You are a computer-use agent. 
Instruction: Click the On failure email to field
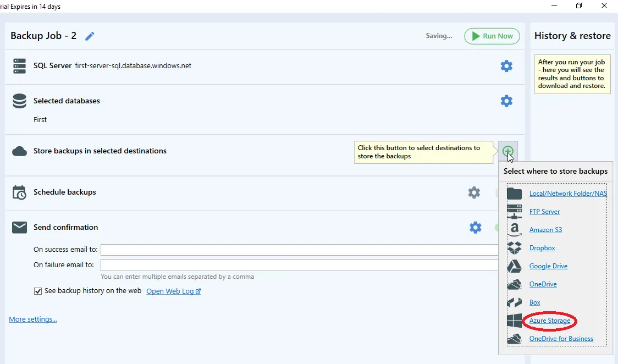coord(299,264)
